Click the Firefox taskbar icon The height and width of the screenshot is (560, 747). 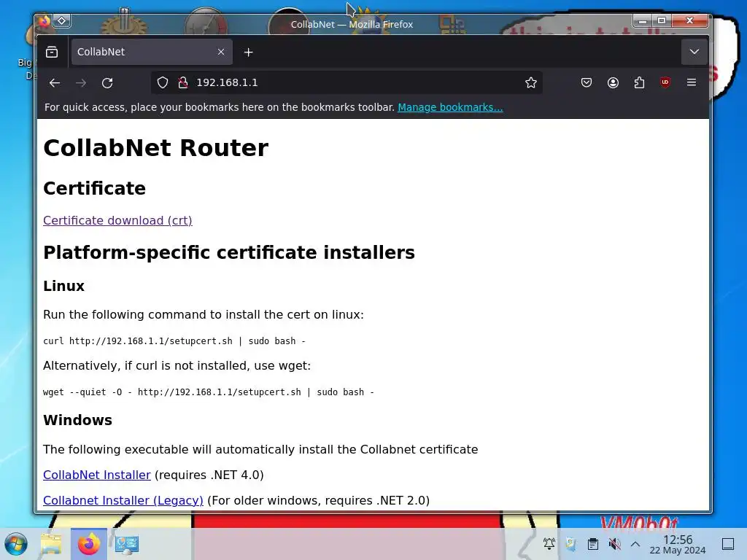pyautogui.click(x=89, y=544)
